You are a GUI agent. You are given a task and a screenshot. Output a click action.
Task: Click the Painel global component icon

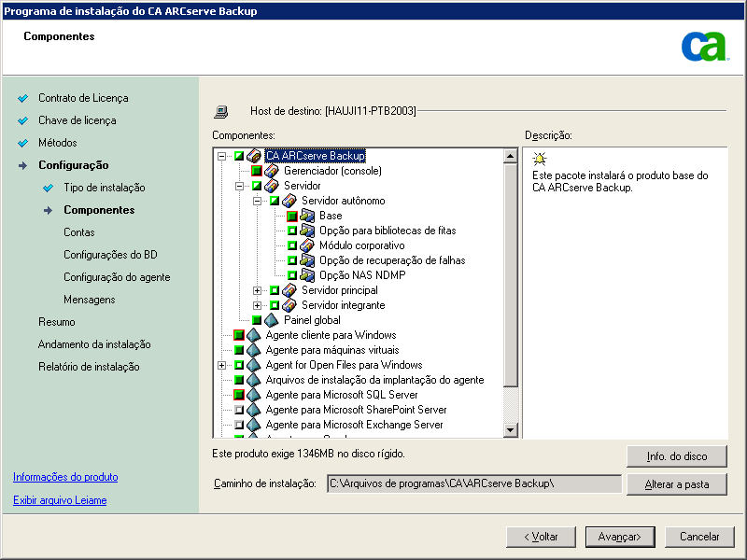pos(271,319)
